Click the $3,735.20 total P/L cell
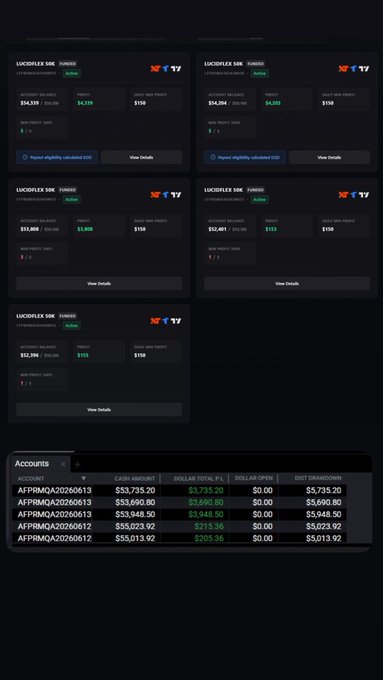 click(206, 490)
